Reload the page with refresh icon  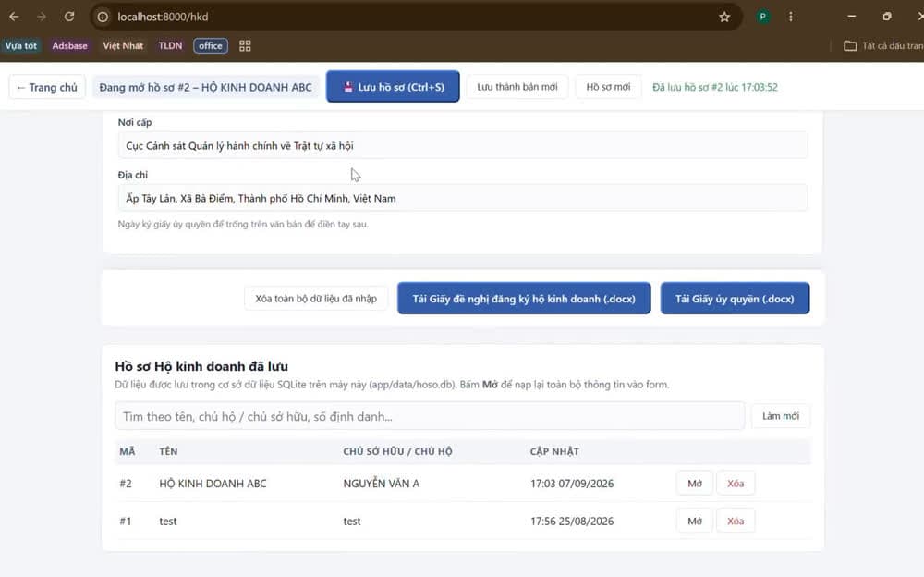[x=69, y=17]
